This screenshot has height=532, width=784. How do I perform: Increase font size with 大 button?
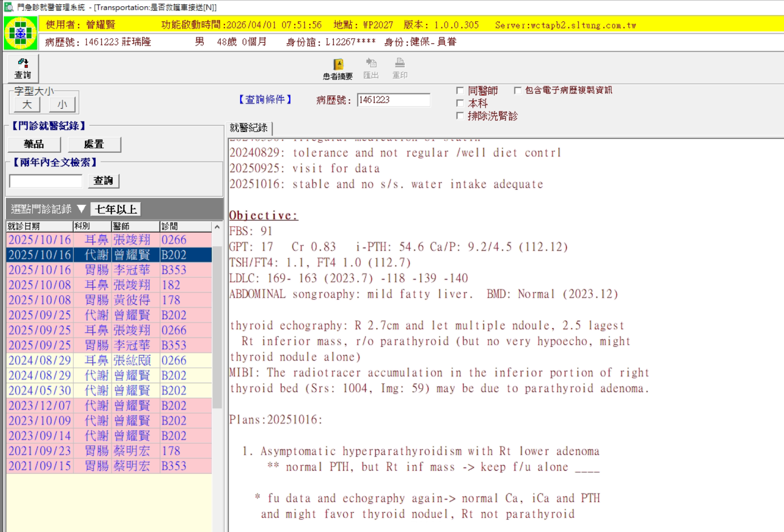tap(27, 104)
